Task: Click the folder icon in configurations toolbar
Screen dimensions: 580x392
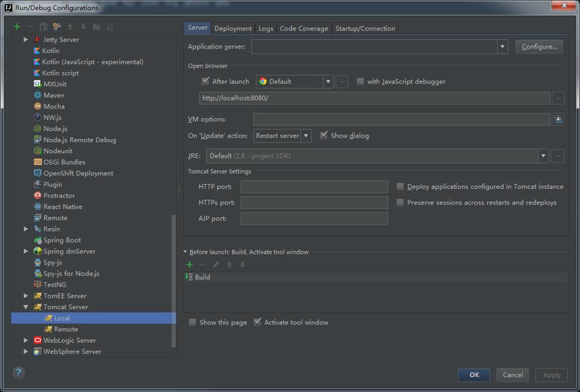Action: [x=96, y=27]
